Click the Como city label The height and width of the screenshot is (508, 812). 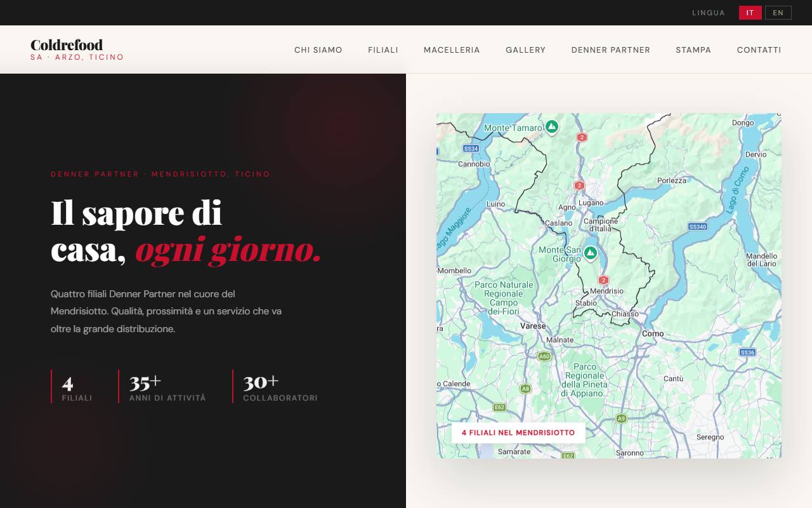653,333
